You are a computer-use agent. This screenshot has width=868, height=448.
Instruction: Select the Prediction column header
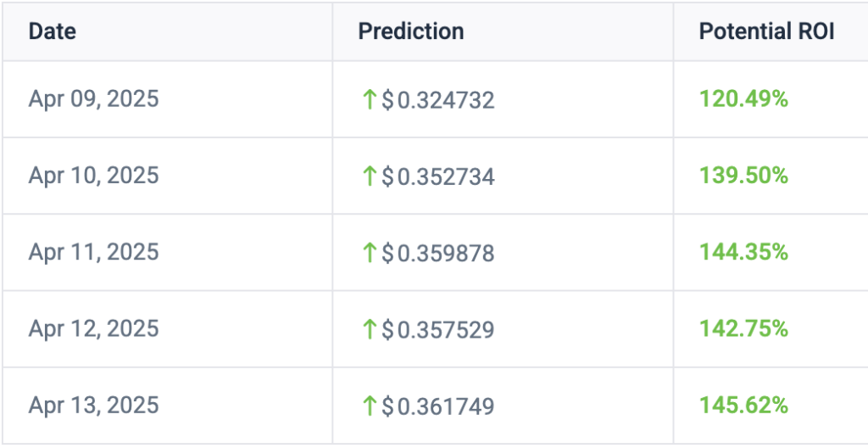point(411,31)
